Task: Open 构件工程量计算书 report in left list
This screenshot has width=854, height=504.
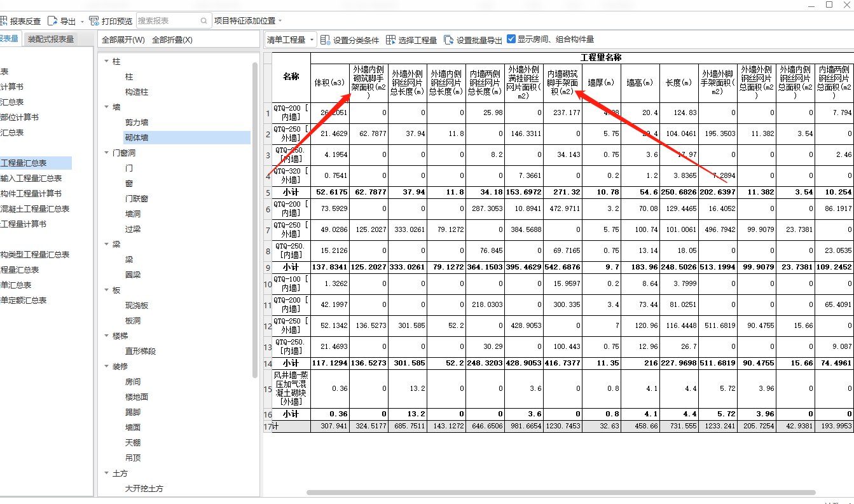Action: tap(31, 194)
